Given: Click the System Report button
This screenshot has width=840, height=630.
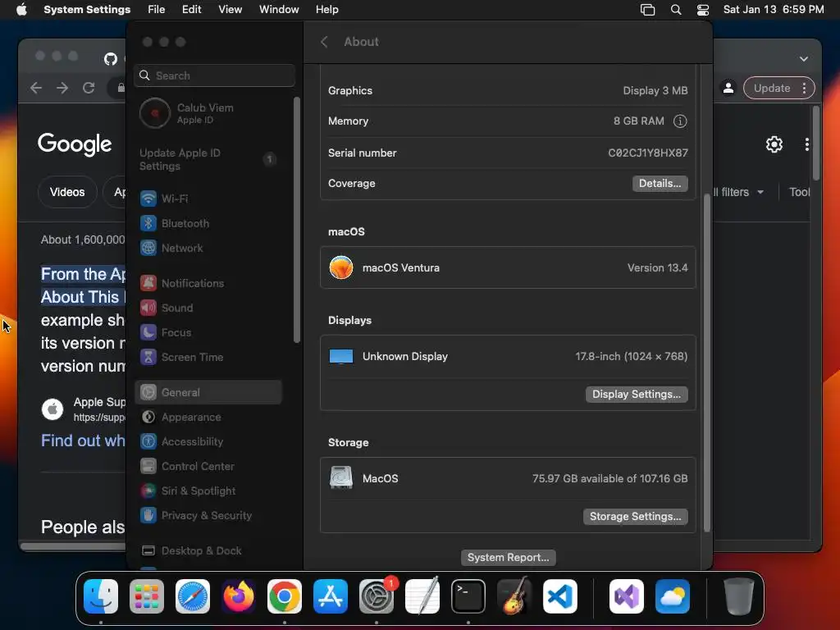Looking at the screenshot, I should click(508, 558).
